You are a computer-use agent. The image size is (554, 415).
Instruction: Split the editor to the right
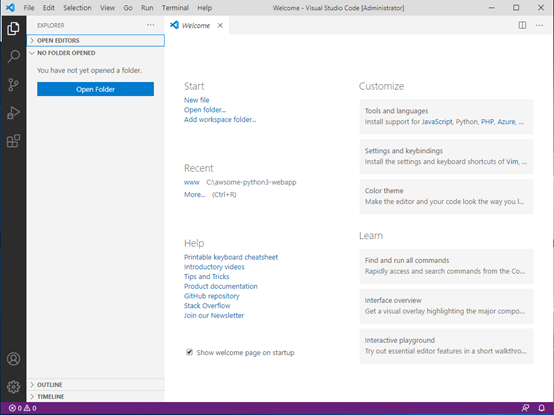pos(522,25)
